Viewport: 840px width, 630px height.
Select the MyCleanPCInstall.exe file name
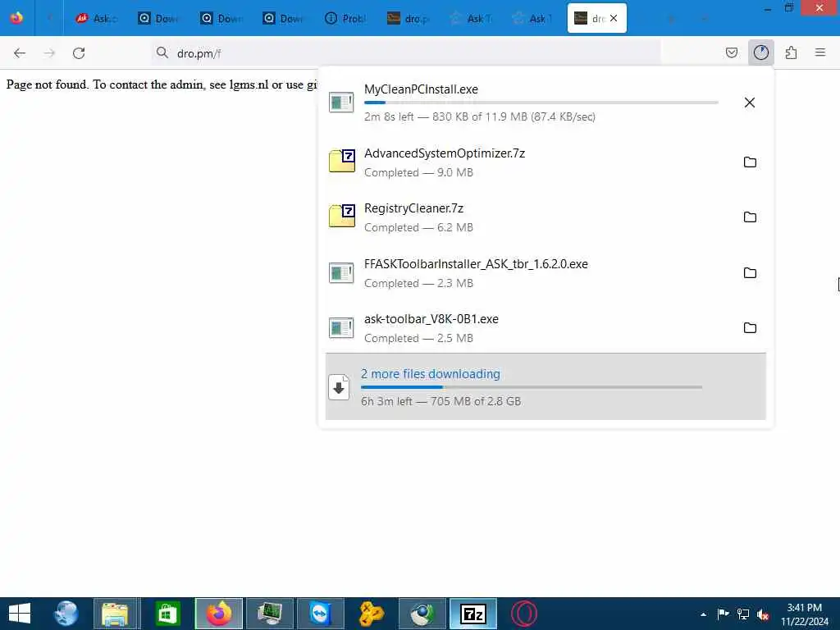421,89
